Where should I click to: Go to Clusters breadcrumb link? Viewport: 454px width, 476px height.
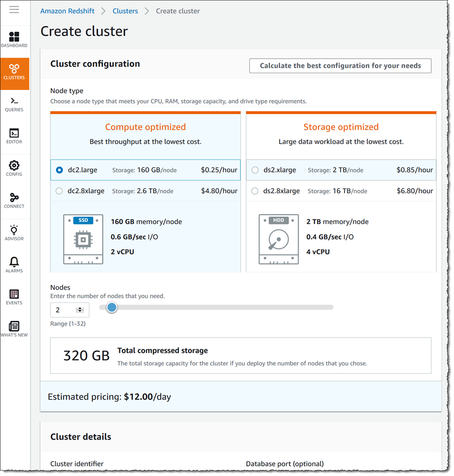125,11
